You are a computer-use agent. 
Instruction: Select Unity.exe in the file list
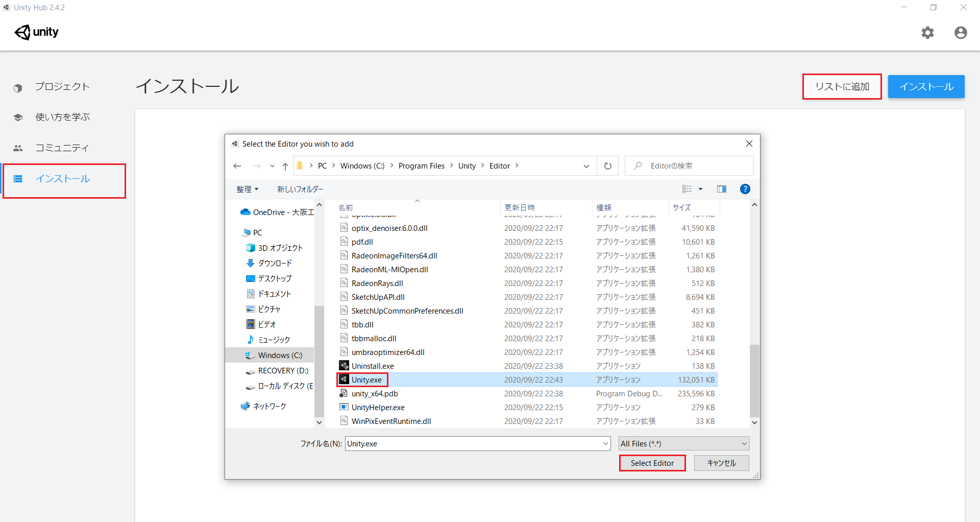pos(366,379)
